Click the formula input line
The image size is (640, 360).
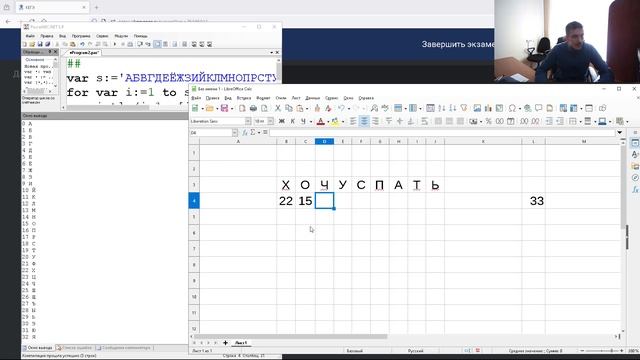click(443, 132)
